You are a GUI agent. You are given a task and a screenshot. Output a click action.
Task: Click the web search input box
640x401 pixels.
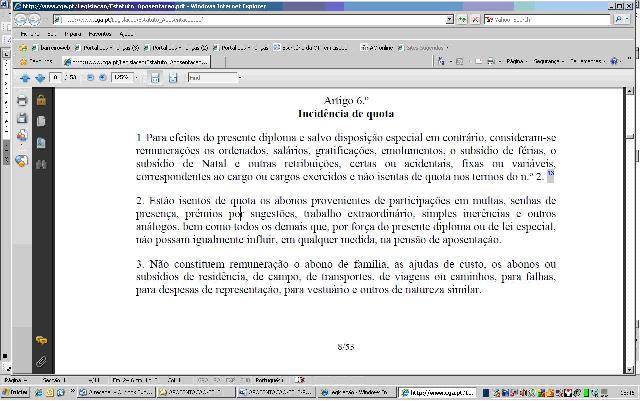point(549,19)
